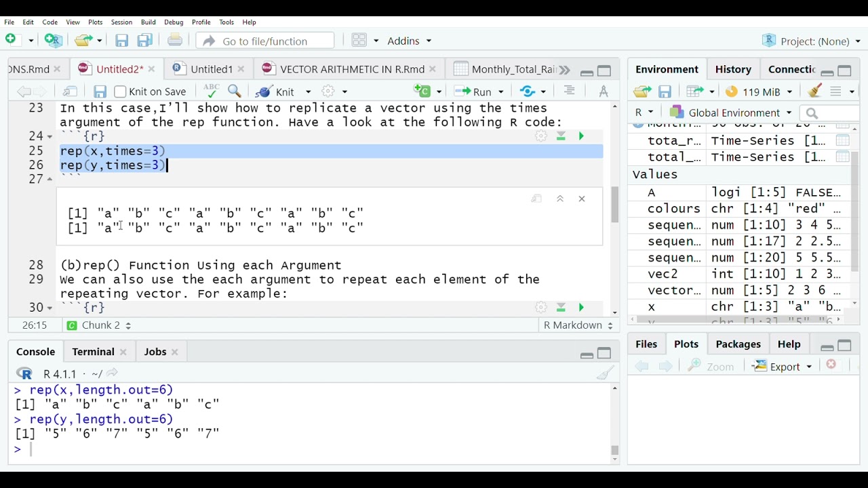Open the Knit options dropdown
Screen dimensions: 868x488
[308, 91]
